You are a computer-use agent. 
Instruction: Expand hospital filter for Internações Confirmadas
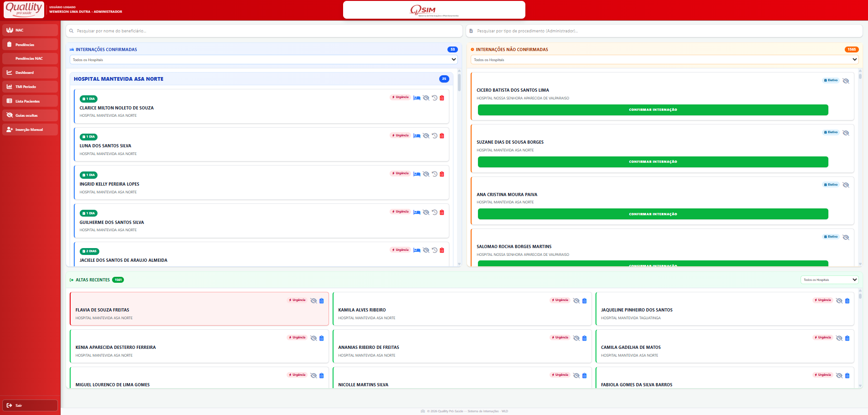pyautogui.click(x=263, y=60)
